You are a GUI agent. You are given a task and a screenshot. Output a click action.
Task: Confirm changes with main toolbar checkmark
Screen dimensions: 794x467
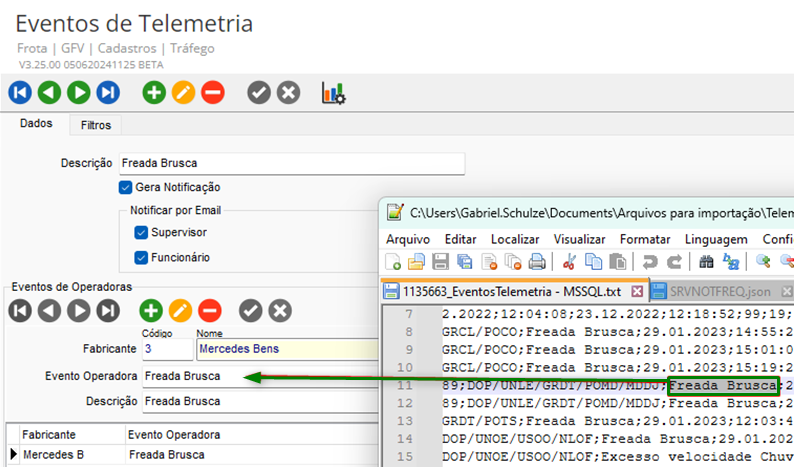[x=259, y=93]
